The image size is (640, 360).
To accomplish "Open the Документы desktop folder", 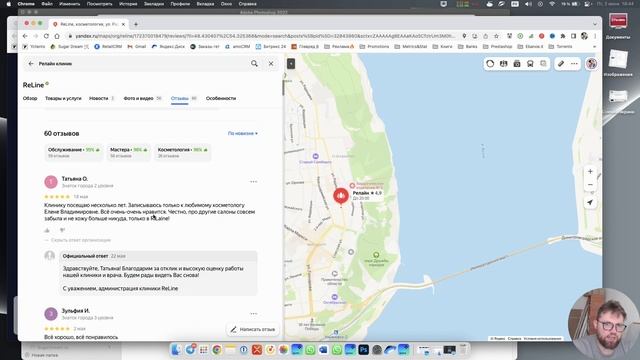I will [618, 25].
